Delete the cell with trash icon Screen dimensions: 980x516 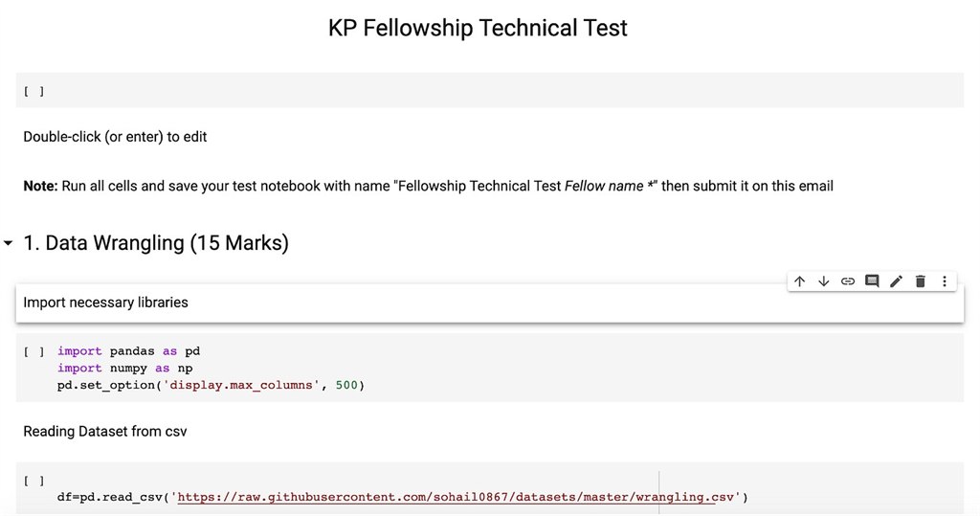[x=921, y=281]
